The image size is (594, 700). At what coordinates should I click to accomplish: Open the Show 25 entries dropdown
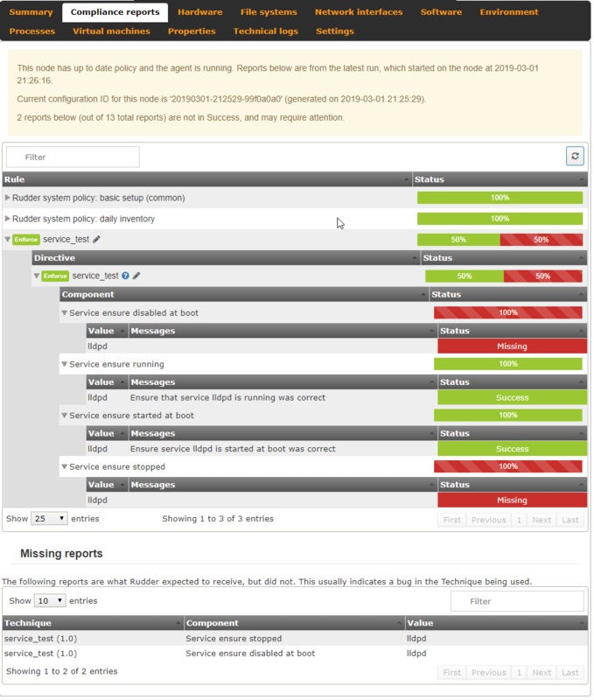click(50, 520)
